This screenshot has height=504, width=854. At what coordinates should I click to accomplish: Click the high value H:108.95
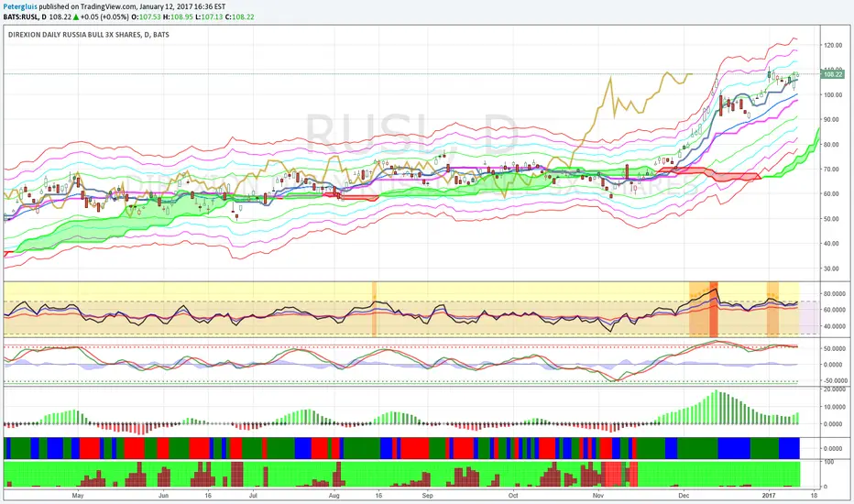(178, 16)
